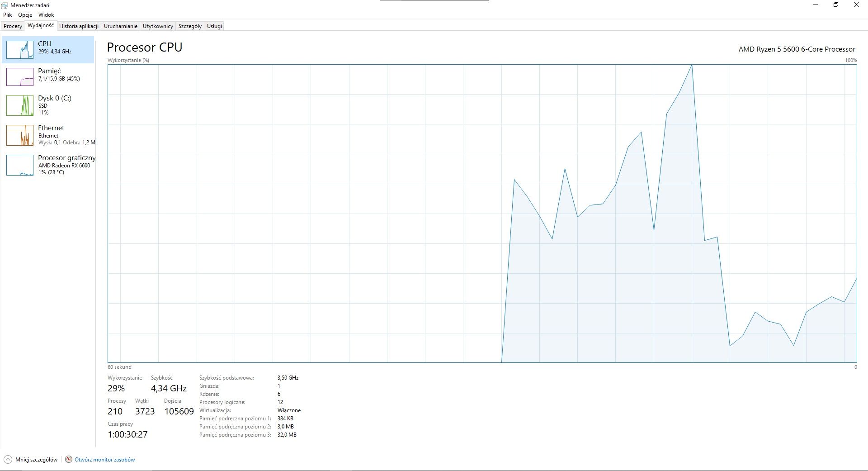The width and height of the screenshot is (868, 471).
Task: Click the resource monitor icon
Action: 69,459
